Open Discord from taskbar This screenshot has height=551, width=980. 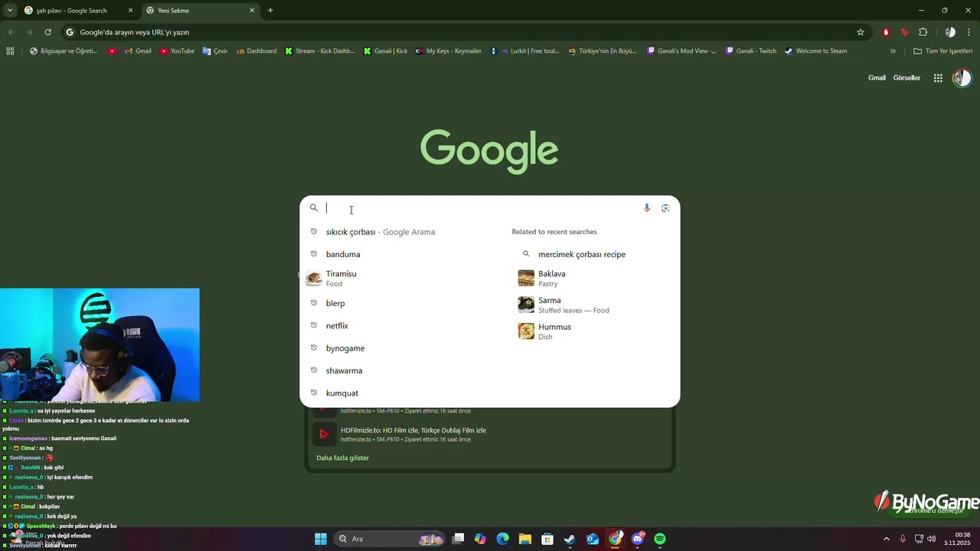[x=638, y=539]
